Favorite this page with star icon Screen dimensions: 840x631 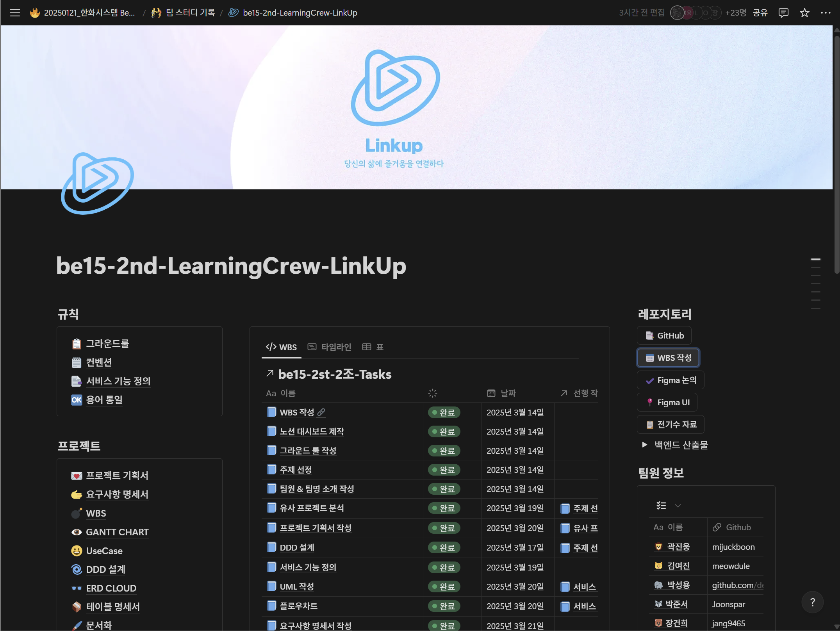pos(804,13)
